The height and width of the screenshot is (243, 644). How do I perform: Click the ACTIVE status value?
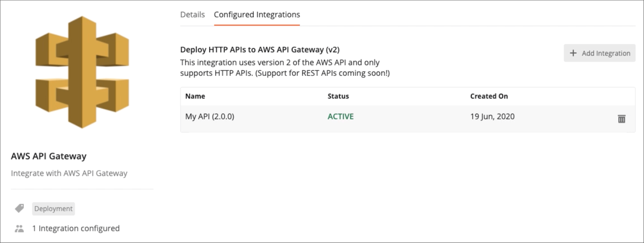point(340,116)
